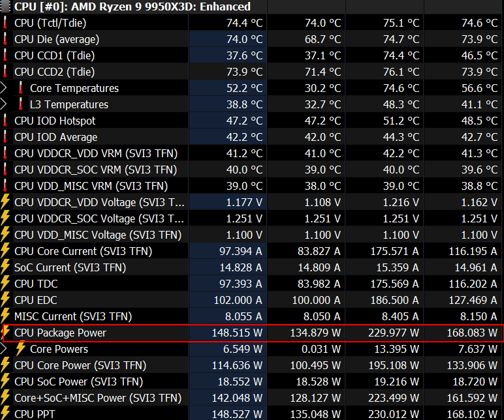Click the thermometer icon beside CPU VDDCR_VDD VRM
Image resolution: width=504 pixels, height=420 pixels.
5,153
